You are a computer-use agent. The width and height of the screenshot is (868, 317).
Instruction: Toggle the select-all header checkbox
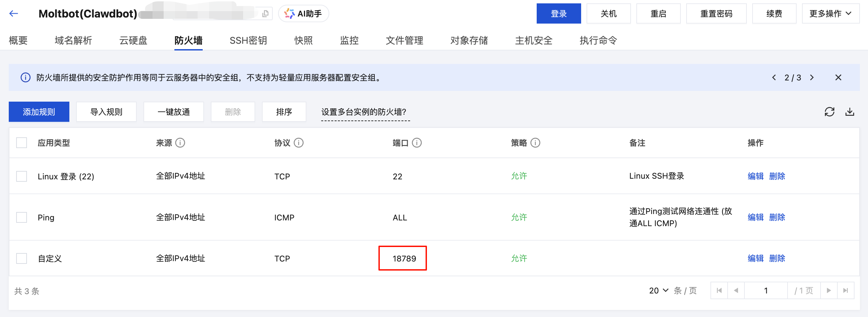click(22, 143)
